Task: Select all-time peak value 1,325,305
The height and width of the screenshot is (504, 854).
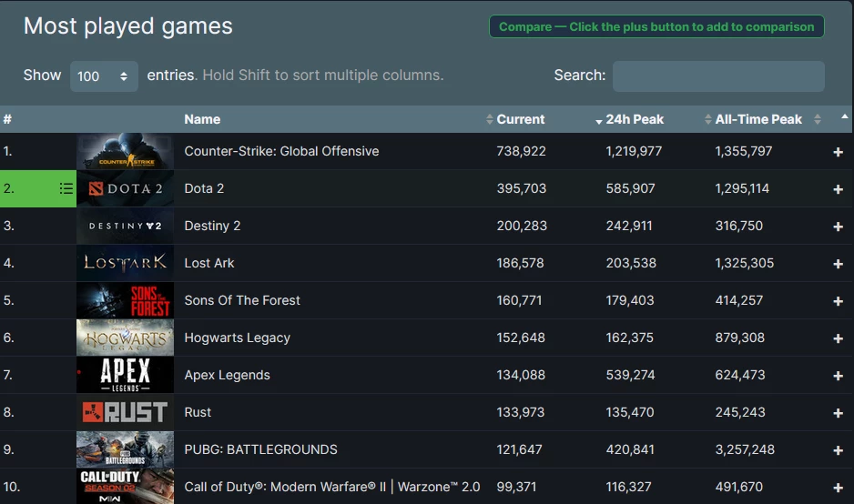Action: point(745,263)
